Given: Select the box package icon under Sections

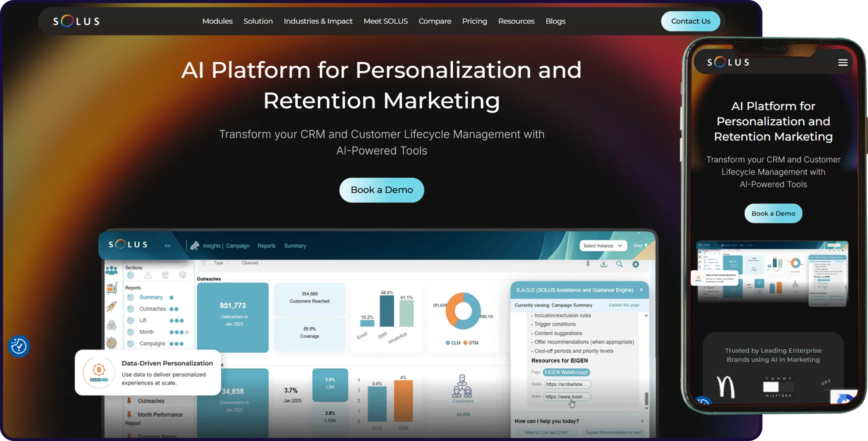Looking at the screenshot, I should (183, 275).
